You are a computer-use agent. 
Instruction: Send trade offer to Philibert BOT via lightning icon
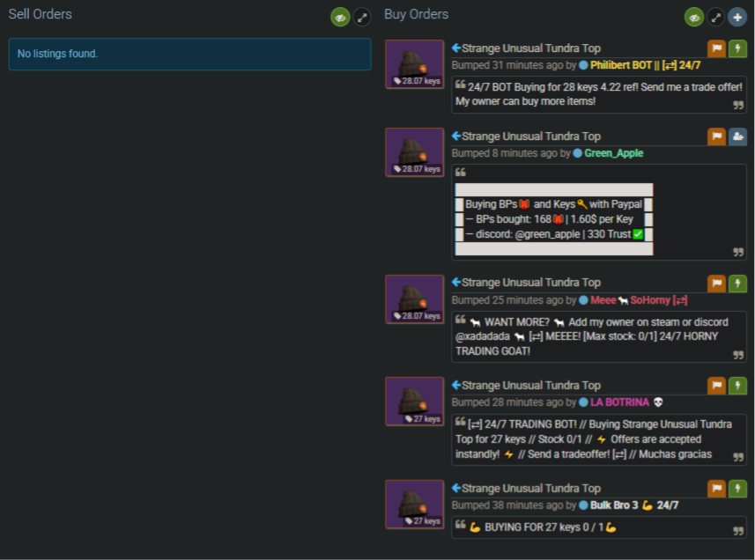[737, 48]
